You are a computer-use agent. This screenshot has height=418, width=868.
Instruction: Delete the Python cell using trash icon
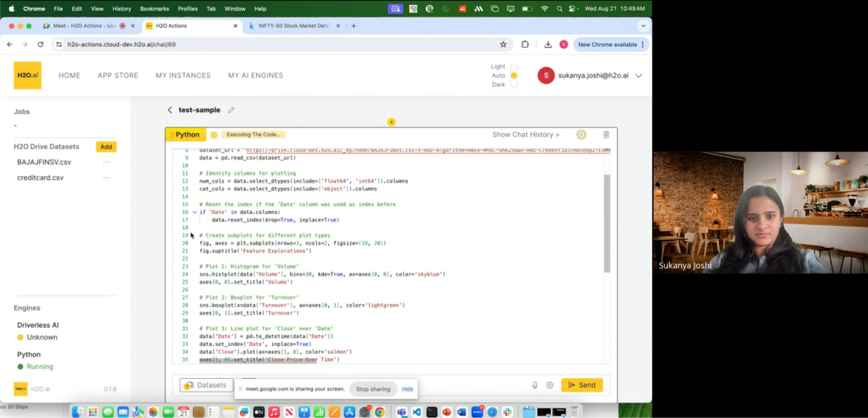(606, 135)
